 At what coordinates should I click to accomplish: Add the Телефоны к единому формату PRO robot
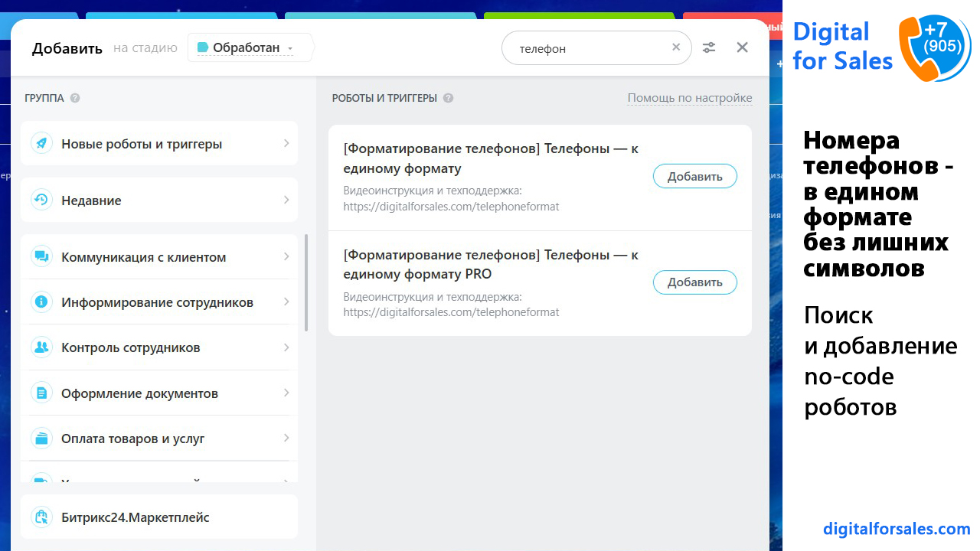(694, 282)
